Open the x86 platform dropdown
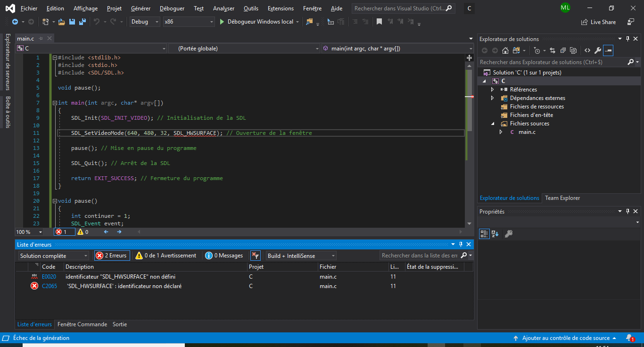 (189, 21)
